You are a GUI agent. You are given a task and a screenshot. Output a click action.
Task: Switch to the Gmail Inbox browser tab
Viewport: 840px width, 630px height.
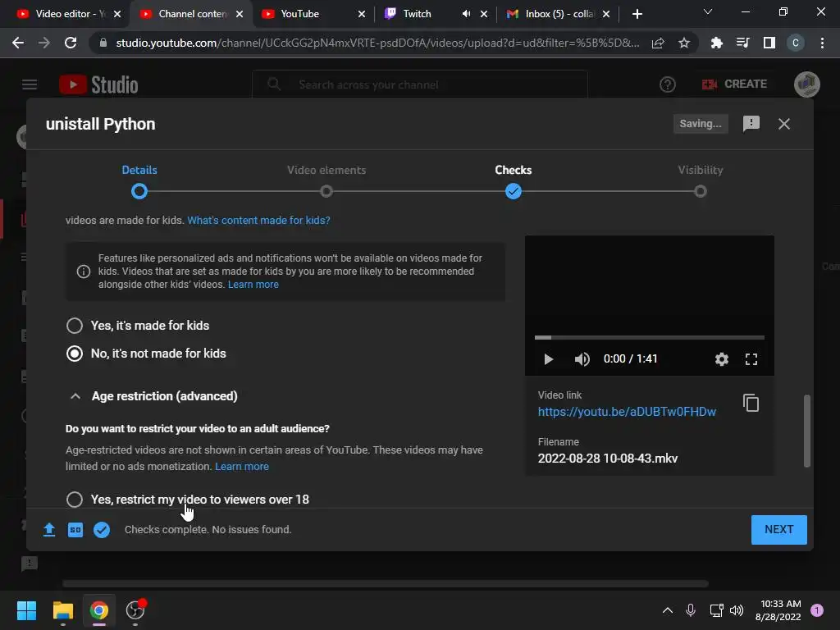pyautogui.click(x=559, y=14)
